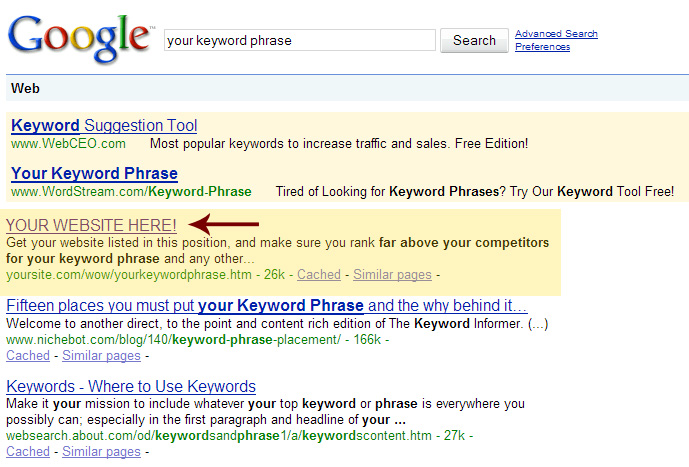Open the 'Fifteen places you must put' result
689x467 pixels.
click(267, 306)
